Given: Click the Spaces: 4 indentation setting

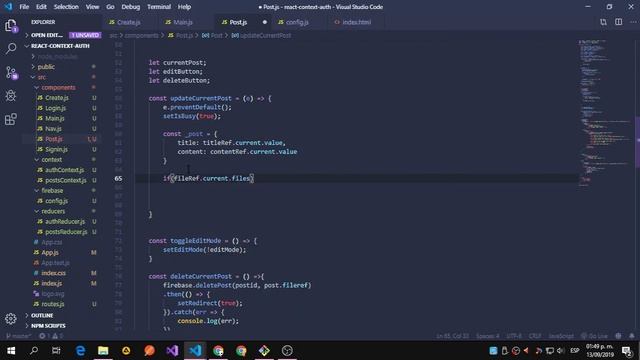Looking at the screenshot, I should click(x=487, y=336).
